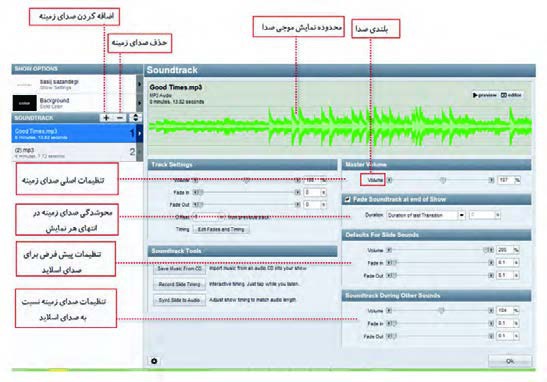This screenshot has height=382, width=547.
Task: Click Track Settings Fade Out increase arrow
Action: point(297,205)
